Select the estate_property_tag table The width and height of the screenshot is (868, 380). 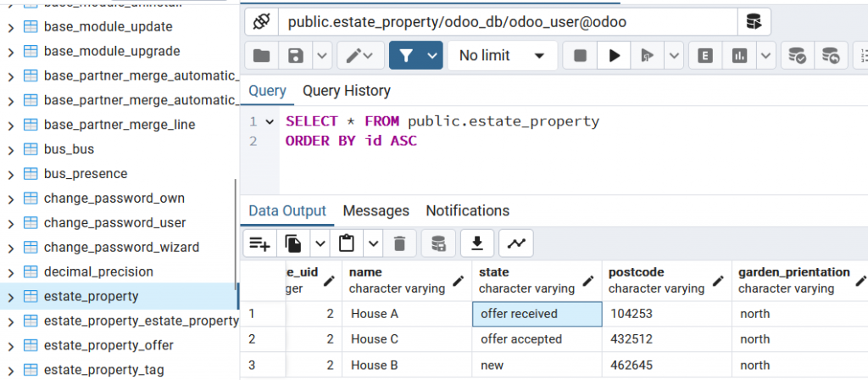[x=103, y=370]
